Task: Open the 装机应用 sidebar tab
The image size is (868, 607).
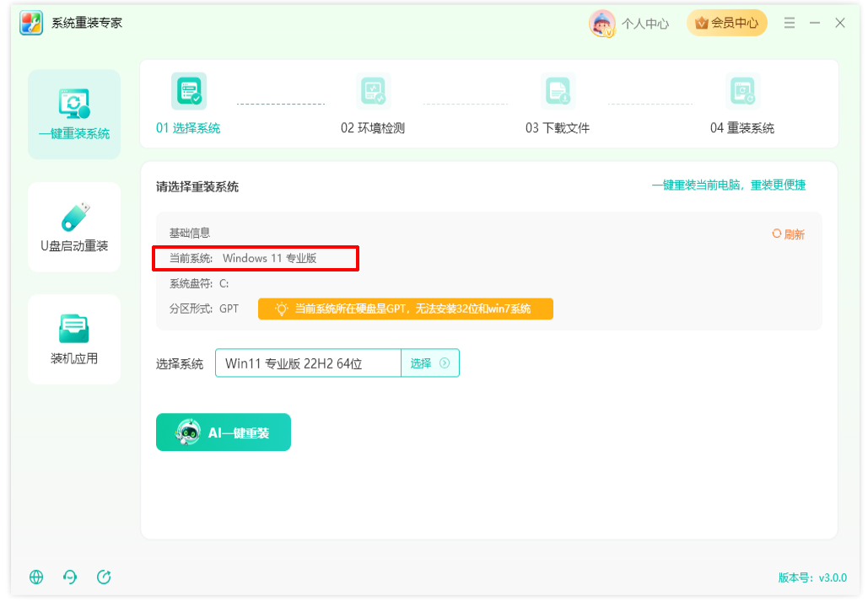Action: pos(74,339)
